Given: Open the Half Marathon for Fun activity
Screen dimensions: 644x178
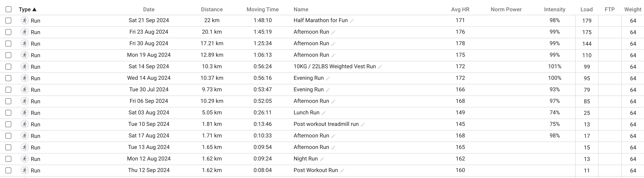Looking at the screenshot, I should [x=321, y=20].
